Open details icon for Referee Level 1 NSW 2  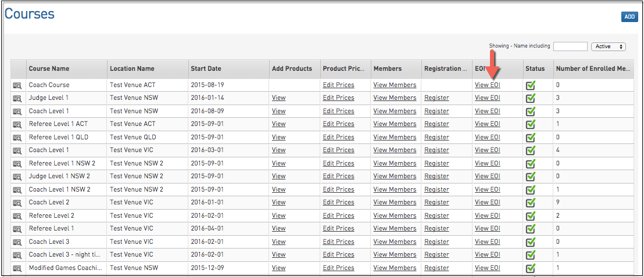coord(17,164)
